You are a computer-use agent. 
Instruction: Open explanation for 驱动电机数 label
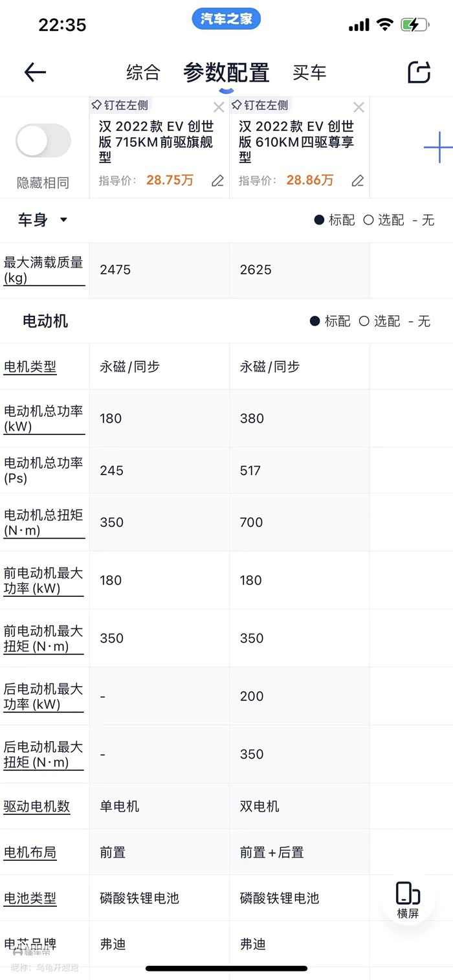coord(37,807)
